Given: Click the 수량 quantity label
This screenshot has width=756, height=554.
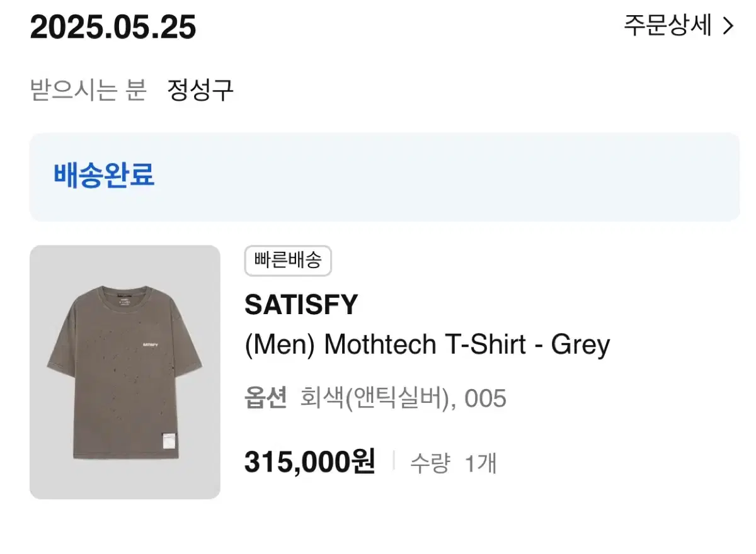Looking at the screenshot, I should [x=430, y=463].
